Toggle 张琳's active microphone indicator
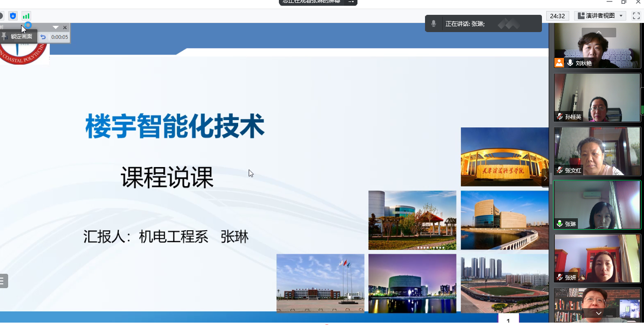Image resolution: width=644 pixels, height=325 pixels. (559, 224)
